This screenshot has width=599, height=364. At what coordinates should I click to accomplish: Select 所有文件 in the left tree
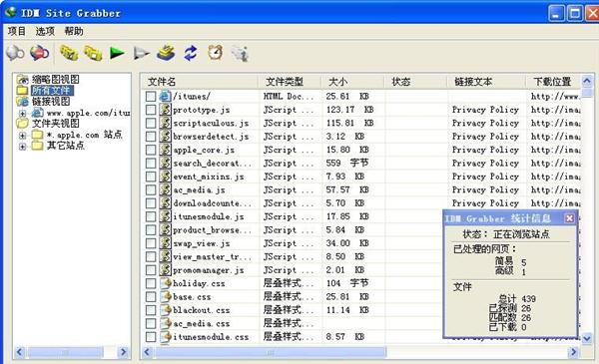click(52, 91)
